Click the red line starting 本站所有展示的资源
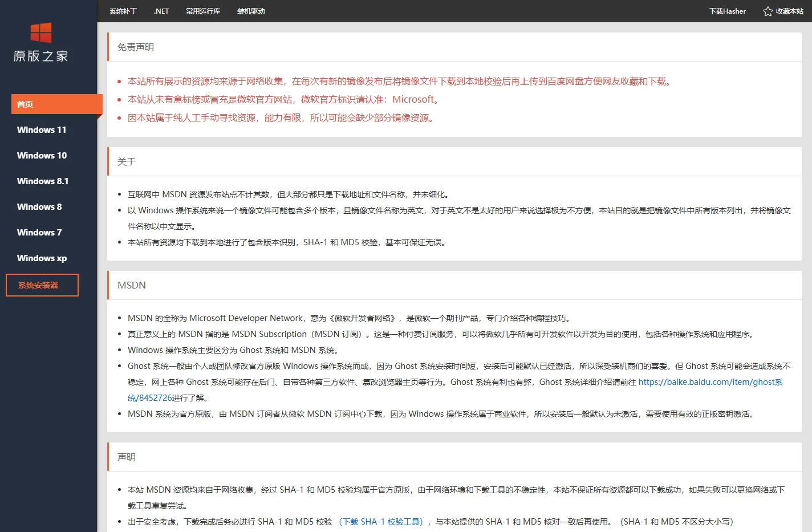The width and height of the screenshot is (812, 532). (x=401, y=82)
